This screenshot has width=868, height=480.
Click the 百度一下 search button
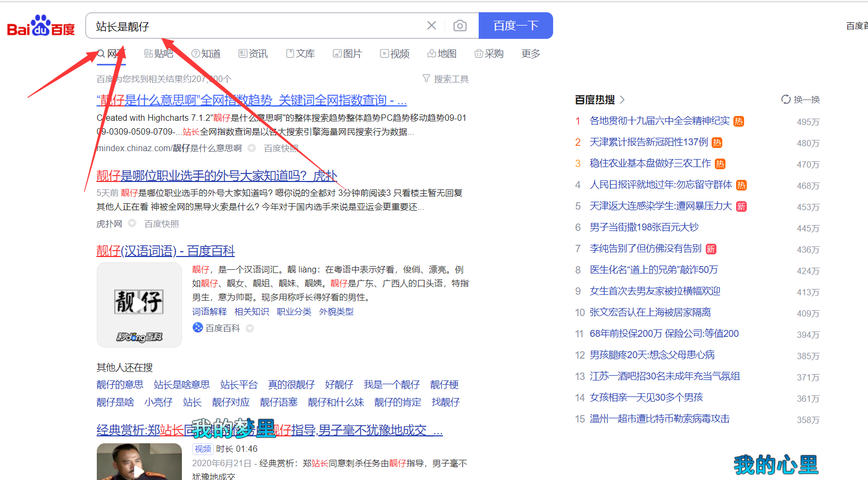coord(515,26)
